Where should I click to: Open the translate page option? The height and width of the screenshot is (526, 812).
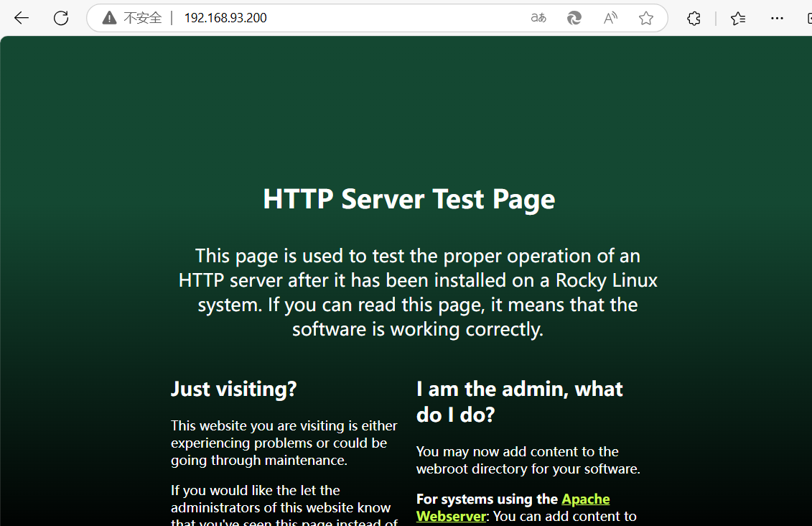(538, 18)
